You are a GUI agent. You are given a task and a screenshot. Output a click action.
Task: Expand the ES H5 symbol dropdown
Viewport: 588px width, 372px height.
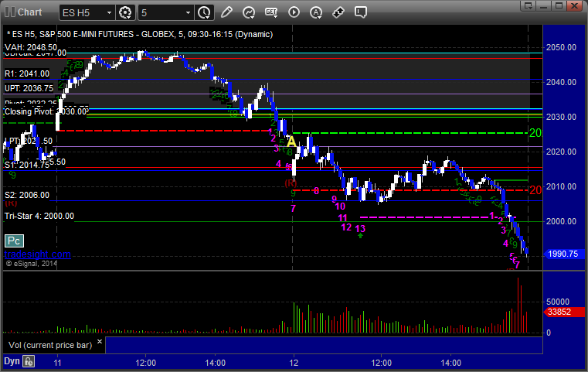click(x=109, y=13)
